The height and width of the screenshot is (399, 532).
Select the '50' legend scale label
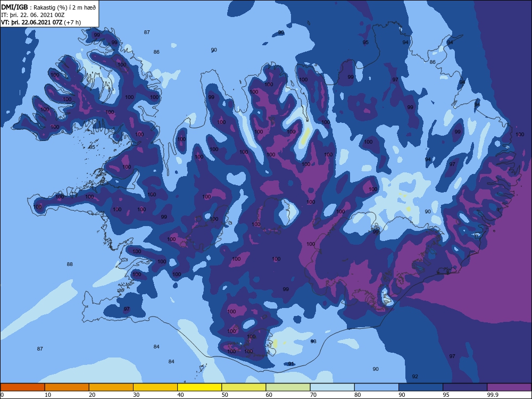point(225,395)
